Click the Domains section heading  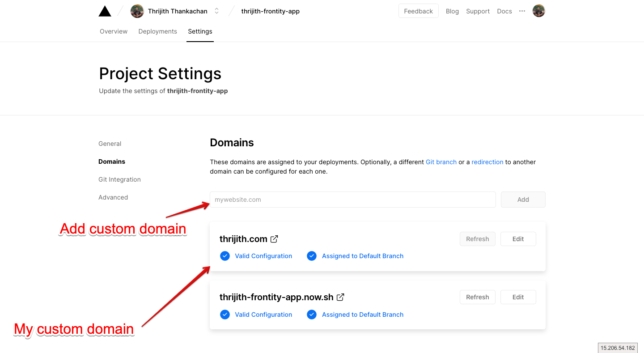232,143
